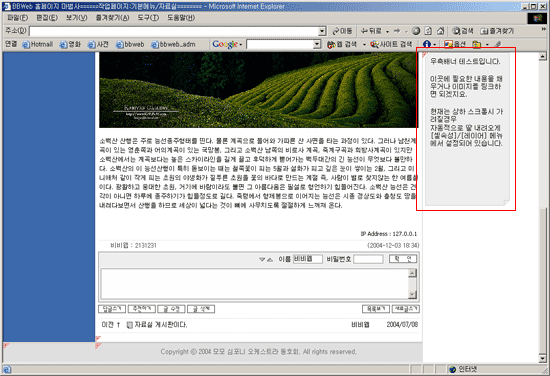
Task: Open the 사전 link bookmark
Action: pos(98,45)
